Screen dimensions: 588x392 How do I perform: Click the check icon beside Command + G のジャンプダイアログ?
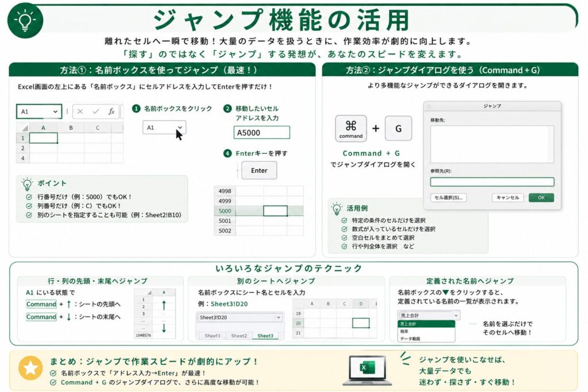coord(53,383)
